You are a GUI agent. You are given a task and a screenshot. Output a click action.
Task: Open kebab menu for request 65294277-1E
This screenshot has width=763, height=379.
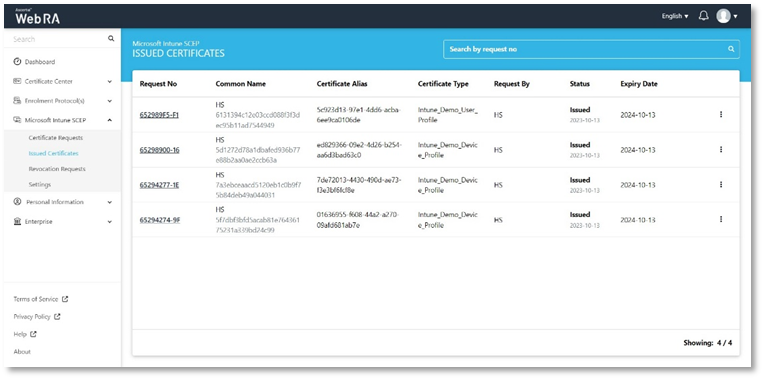[x=721, y=184]
